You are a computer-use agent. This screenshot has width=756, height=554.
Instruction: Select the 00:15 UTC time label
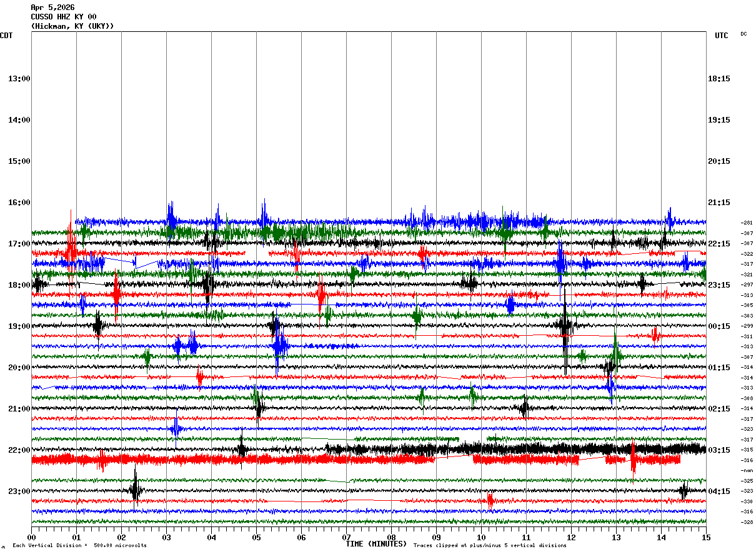coord(719,326)
